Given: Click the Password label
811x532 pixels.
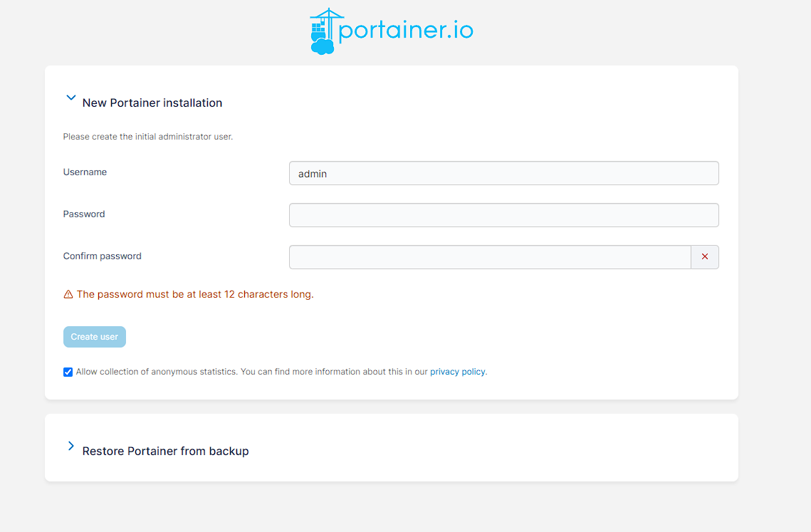Looking at the screenshot, I should [x=84, y=214].
